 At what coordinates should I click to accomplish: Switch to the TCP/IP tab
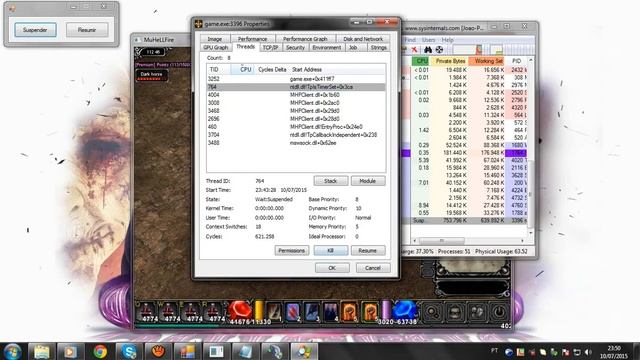point(270,48)
